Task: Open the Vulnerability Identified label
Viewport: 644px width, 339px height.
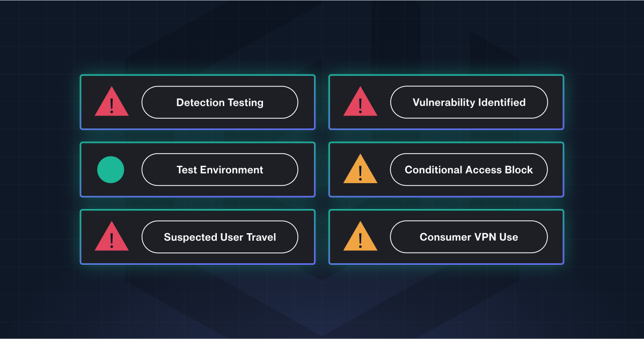Action: [x=469, y=102]
